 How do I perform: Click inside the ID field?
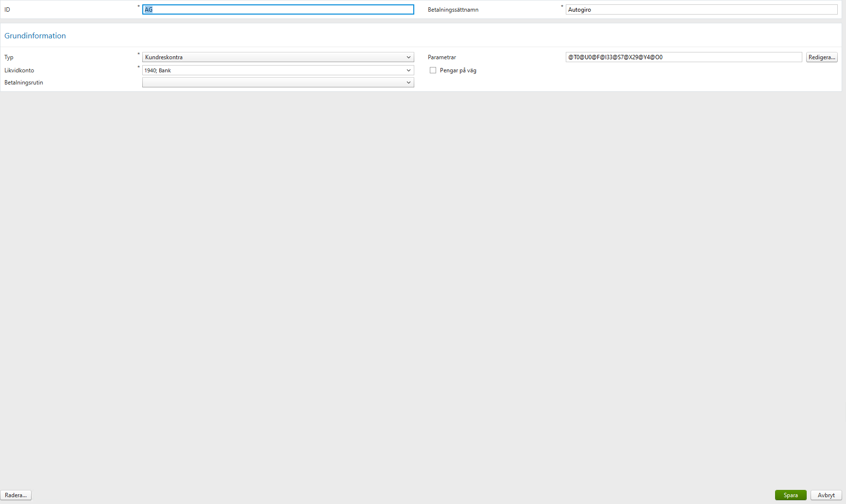277,9
